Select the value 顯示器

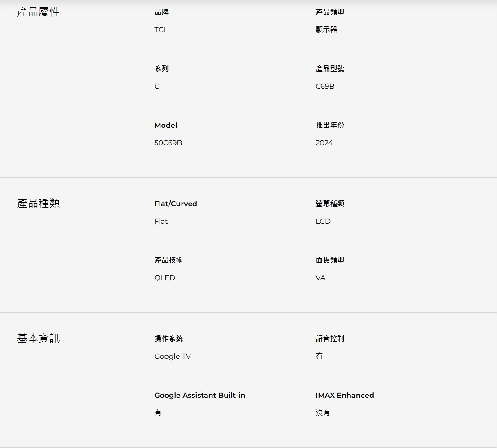[x=326, y=30]
